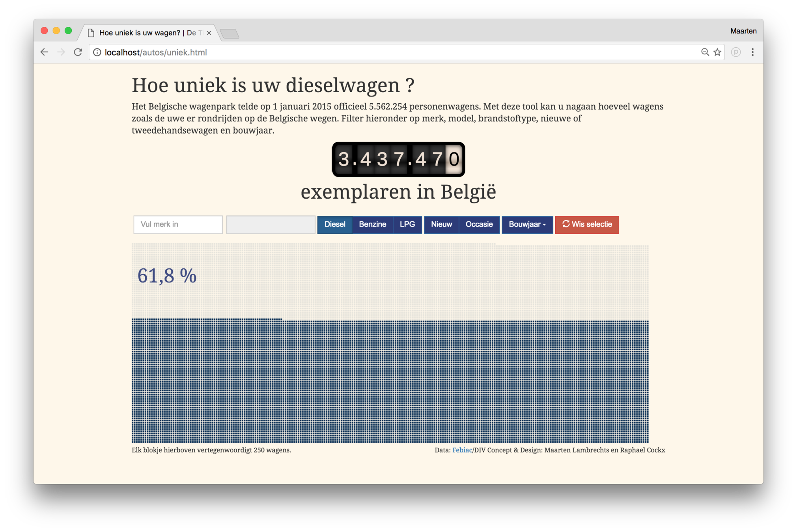Reload the page with refresh icon

pos(78,52)
